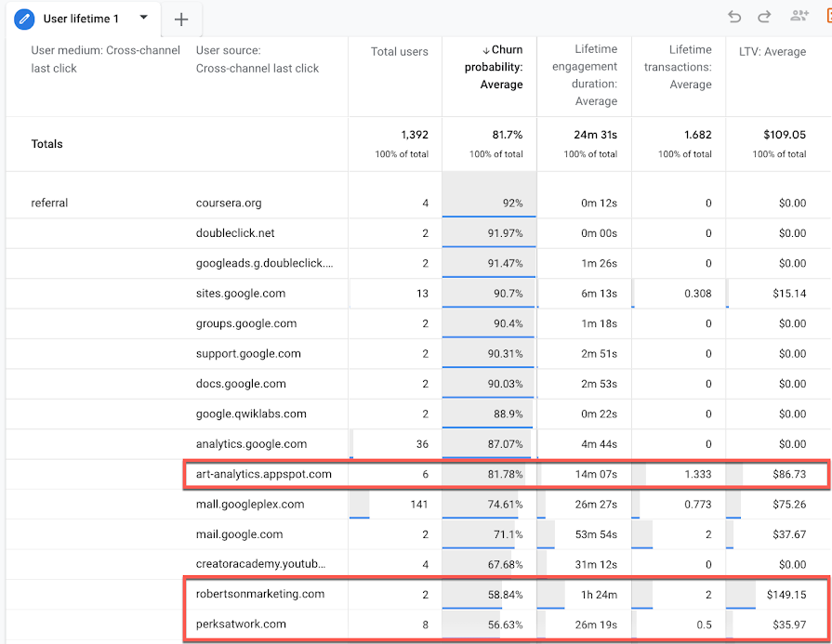Open the share with users icon
Viewport: 832px width, 644px height.
pos(799,16)
